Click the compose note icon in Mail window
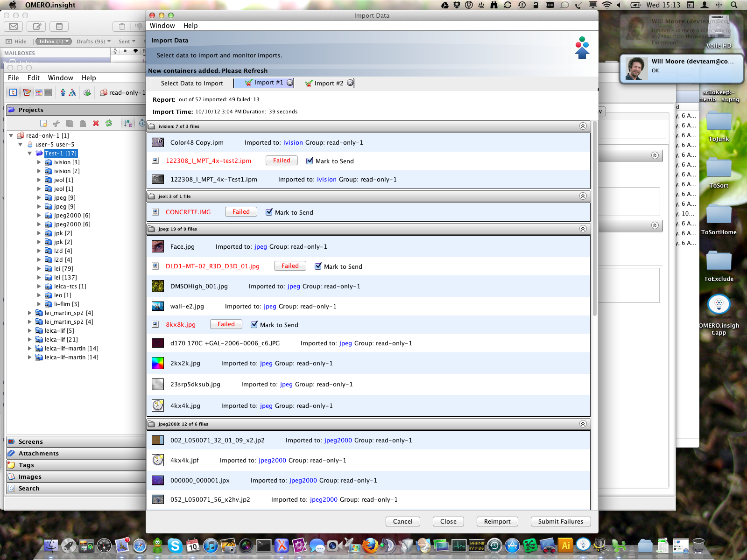The height and width of the screenshot is (560, 747). coord(37,27)
